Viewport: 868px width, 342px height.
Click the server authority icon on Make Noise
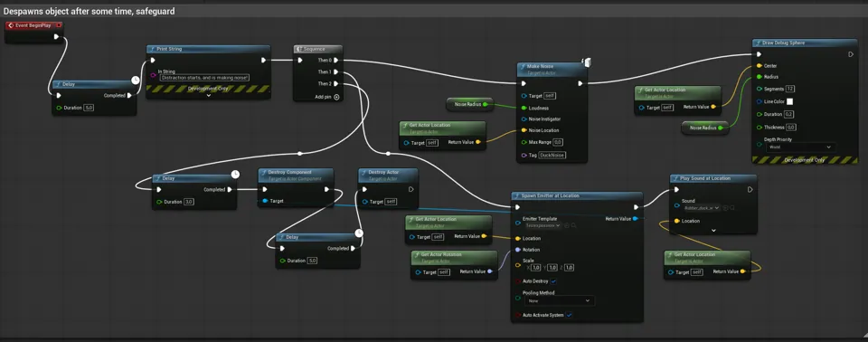tap(587, 62)
